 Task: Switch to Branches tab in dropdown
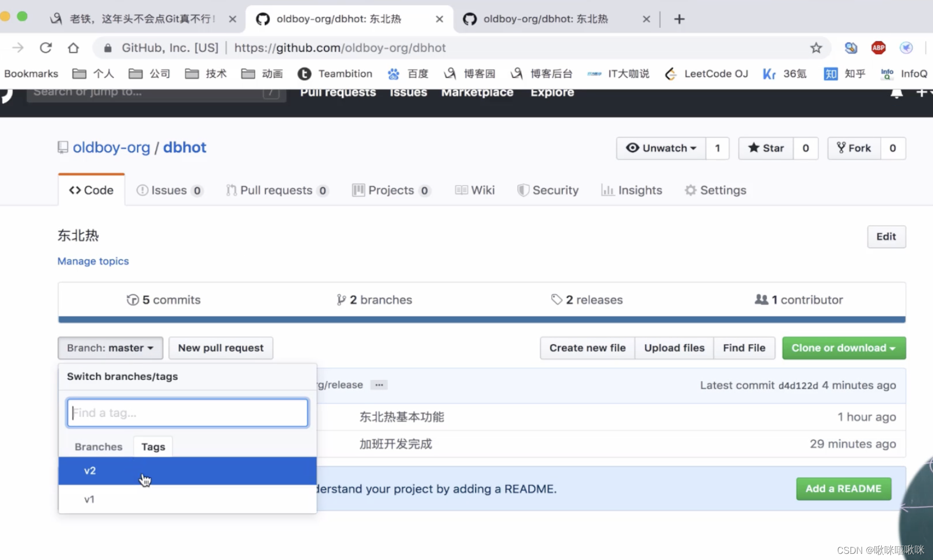[x=99, y=447]
